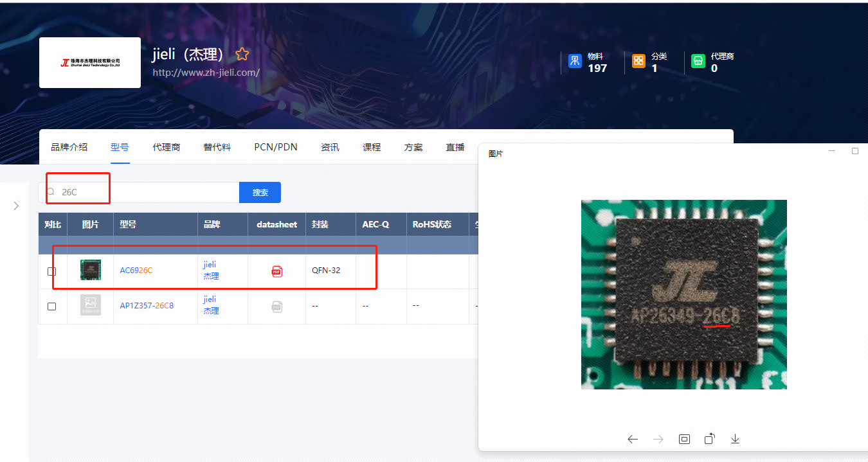868x462 pixels.
Task: Click the 封装 column header
Action: (320, 224)
